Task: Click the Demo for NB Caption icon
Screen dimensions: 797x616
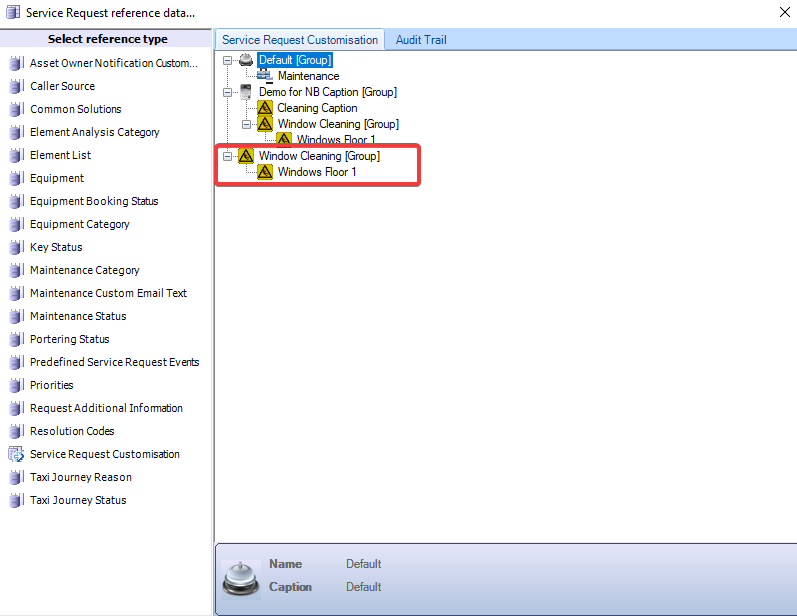Action: 246,92
